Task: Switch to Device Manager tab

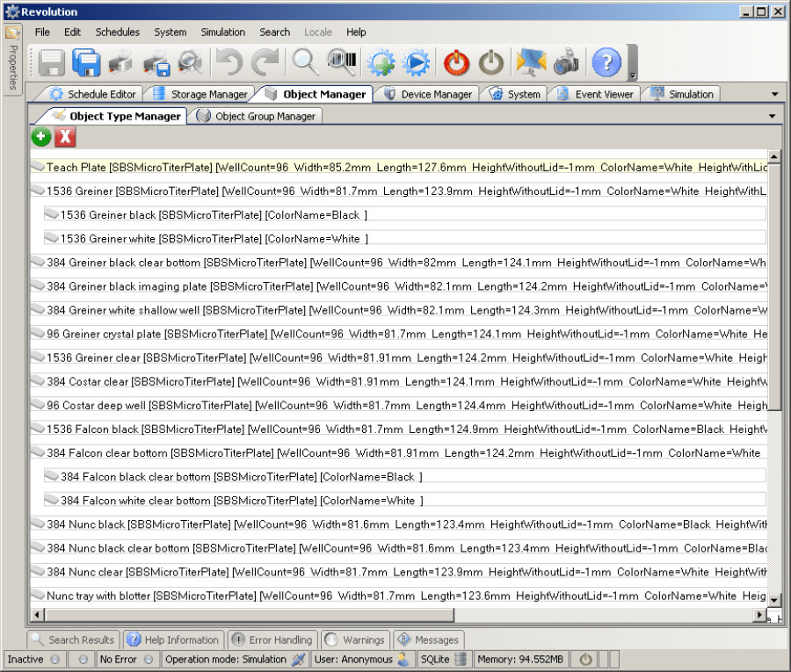Action: coord(428,94)
